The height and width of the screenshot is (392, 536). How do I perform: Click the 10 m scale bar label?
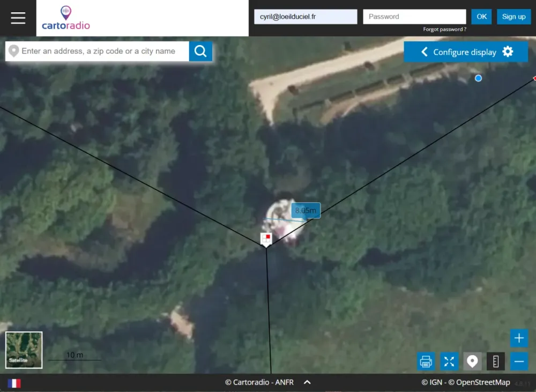pyautogui.click(x=75, y=355)
